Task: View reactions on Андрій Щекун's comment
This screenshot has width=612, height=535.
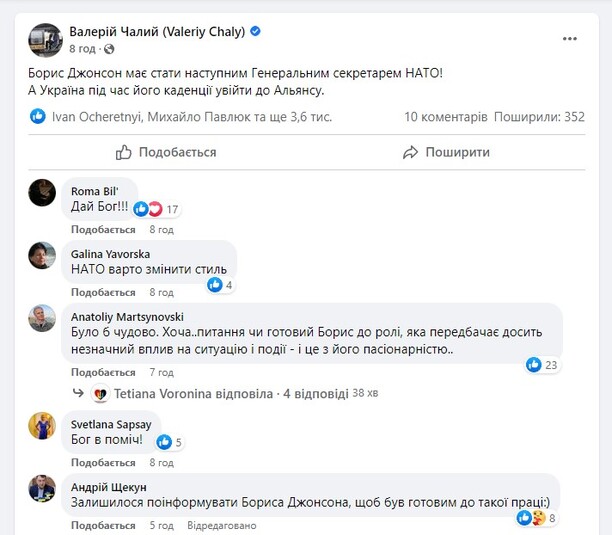Action: click(x=536, y=518)
